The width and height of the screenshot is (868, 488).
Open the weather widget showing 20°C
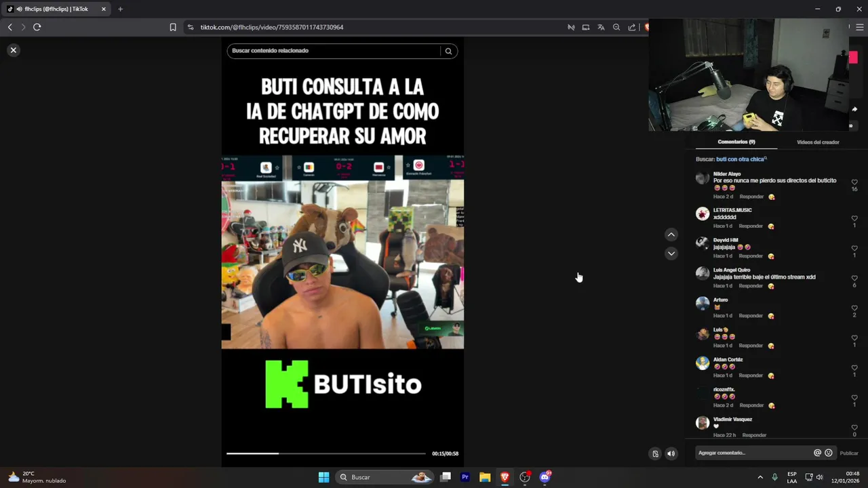[37, 477]
